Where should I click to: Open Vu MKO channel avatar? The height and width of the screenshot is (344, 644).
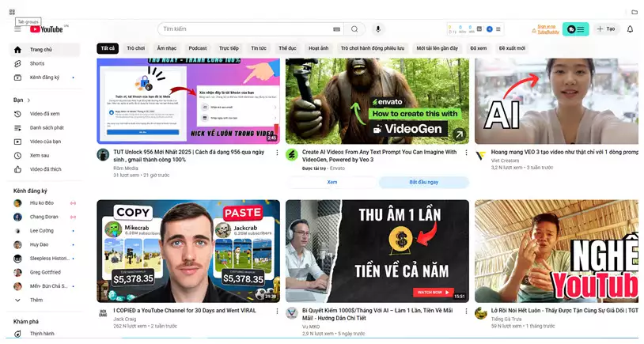[292, 313]
